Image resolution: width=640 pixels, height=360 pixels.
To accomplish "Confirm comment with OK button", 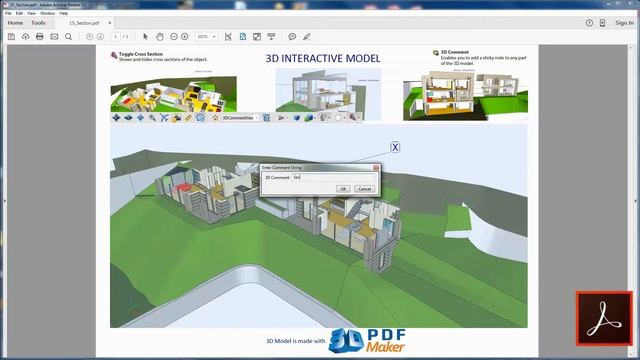I will pos(343,189).
